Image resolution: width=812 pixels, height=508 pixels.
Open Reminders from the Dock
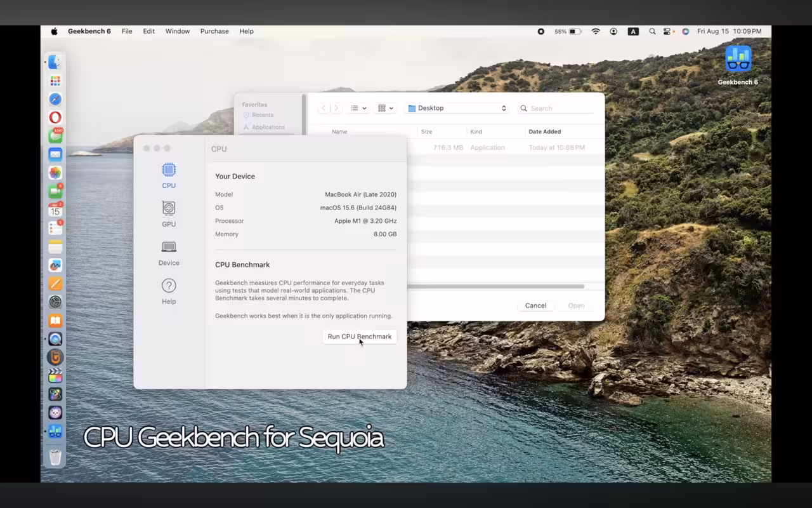(x=55, y=228)
